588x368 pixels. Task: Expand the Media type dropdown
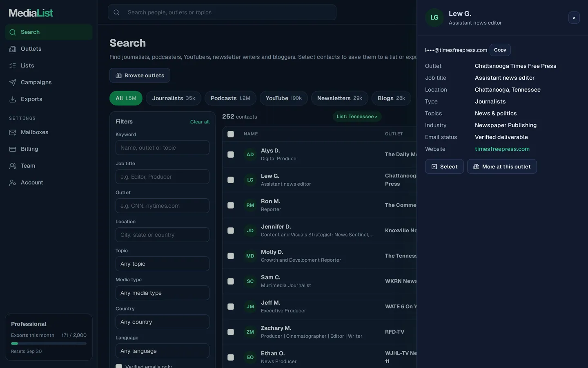click(x=163, y=293)
